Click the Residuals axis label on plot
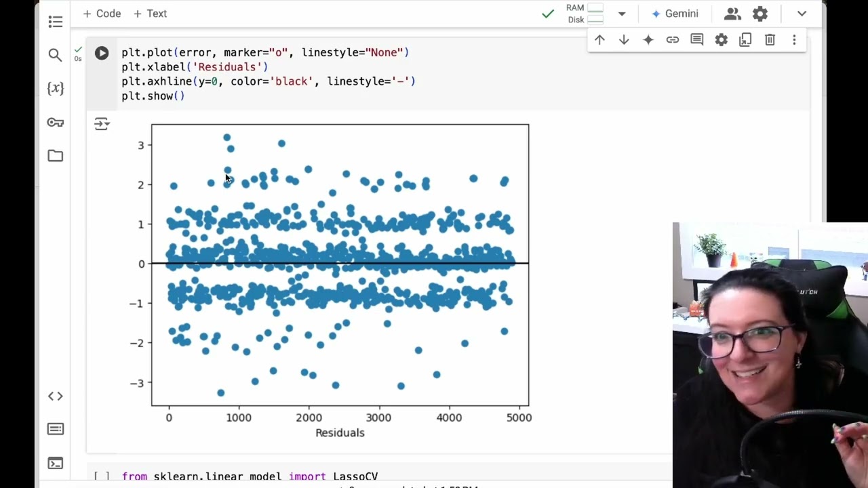 [340, 432]
